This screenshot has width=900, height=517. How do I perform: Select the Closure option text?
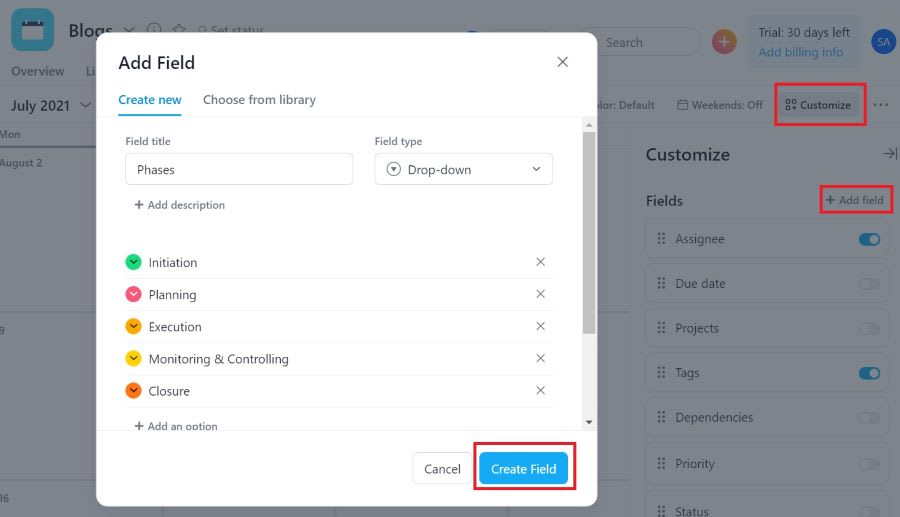click(x=169, y=391)
